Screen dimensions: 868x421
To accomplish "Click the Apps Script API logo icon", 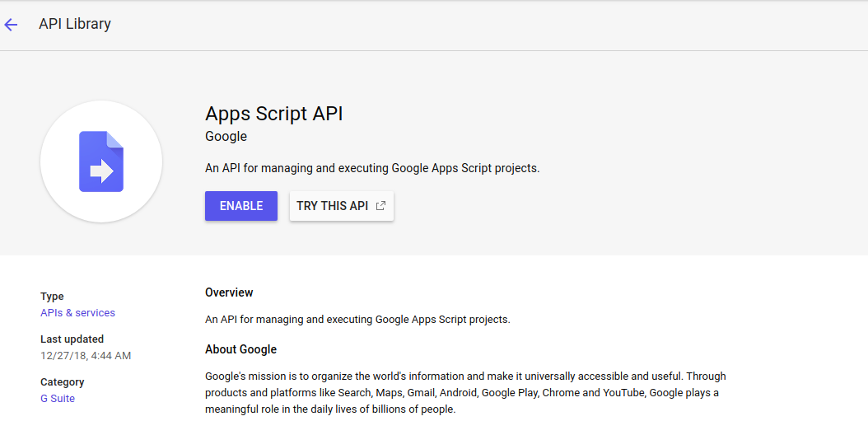I will coord(101,161).
